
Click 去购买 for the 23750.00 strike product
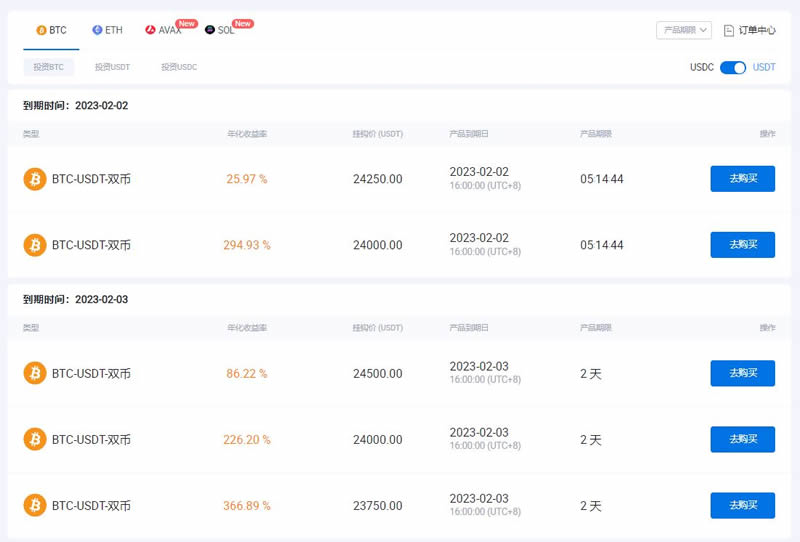tap(742, 506)
